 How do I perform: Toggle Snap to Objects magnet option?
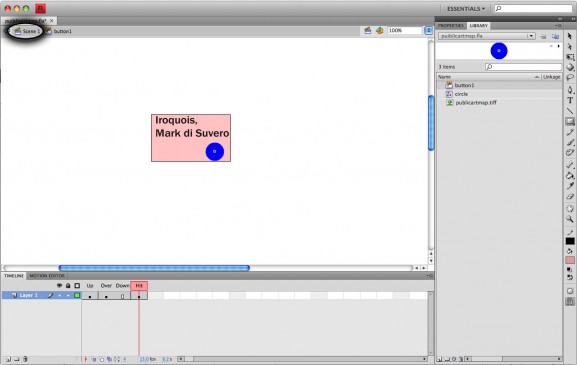point(570,302)
